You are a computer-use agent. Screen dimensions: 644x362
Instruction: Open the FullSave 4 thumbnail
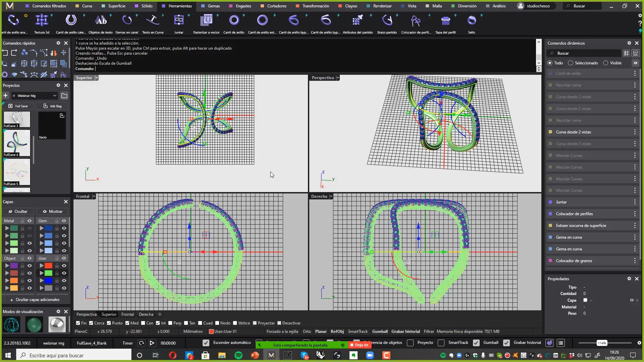[16, 142]
